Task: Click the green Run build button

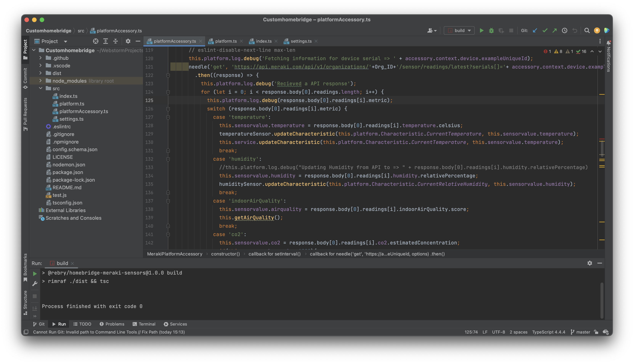Action: coord(481,30)
